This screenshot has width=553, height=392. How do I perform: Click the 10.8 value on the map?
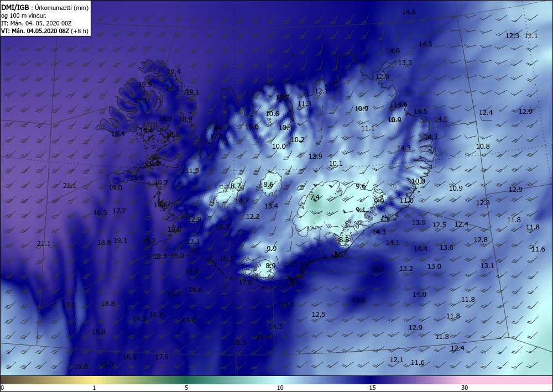coord(483,147)
